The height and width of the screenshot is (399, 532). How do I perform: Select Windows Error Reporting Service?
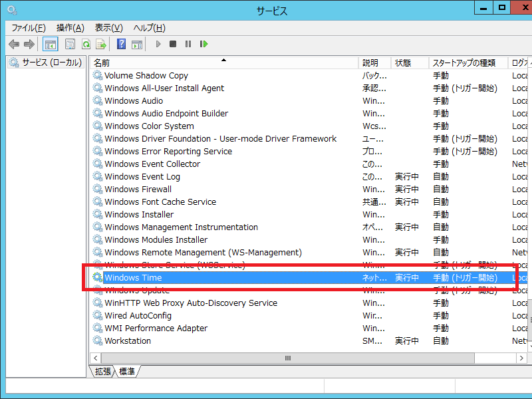click(168, 152)
